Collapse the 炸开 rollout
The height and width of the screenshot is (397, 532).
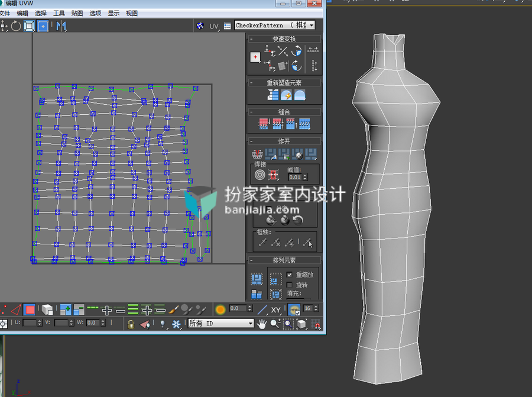pyautogui.click(x=252, y=141)
